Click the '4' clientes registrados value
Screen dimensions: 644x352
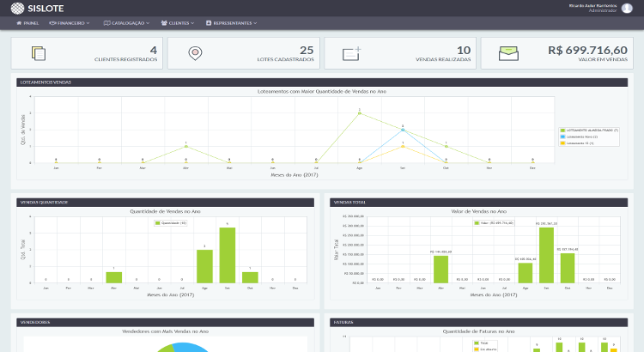pos(154,50)
